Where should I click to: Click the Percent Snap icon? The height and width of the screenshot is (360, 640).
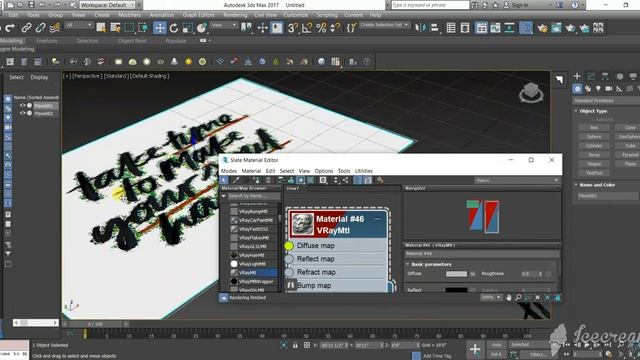coord(321,28)
